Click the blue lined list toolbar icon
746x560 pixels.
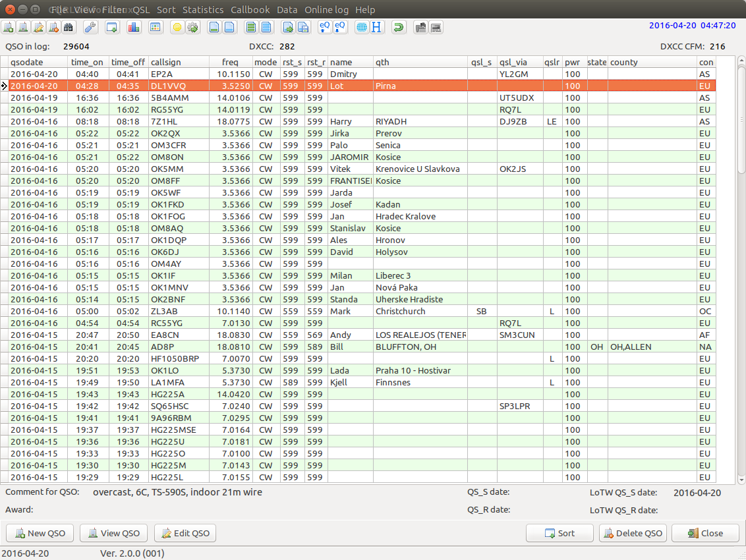(x=266, y=27)
